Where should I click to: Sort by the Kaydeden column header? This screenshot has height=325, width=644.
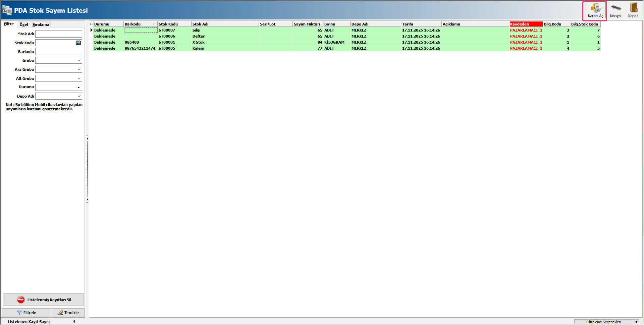click(526, 24)
